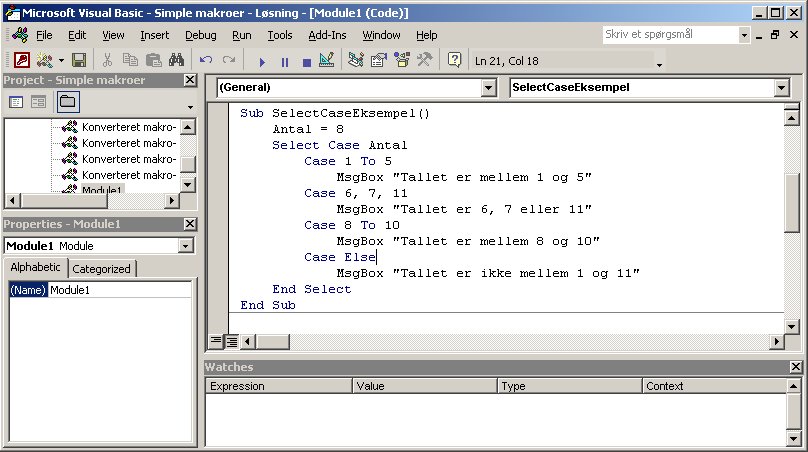Click the View Object icon in Project panel
Viewport: 808px width, 452px height.
tap(39, 102)
